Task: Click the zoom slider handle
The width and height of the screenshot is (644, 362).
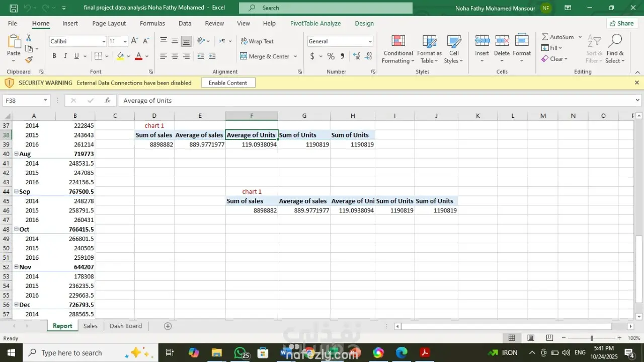Action: click(x=592, y=338)
